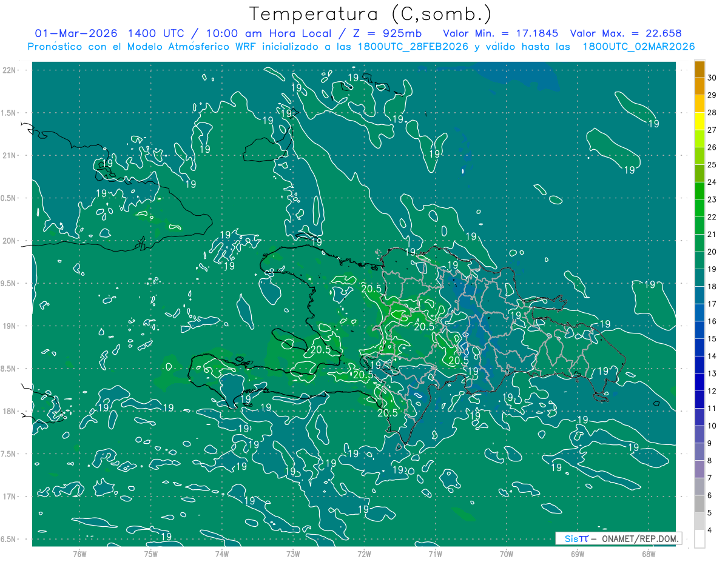The image size is (728, 562).
Task: Click the legend label 17
Action: [712, 304]
